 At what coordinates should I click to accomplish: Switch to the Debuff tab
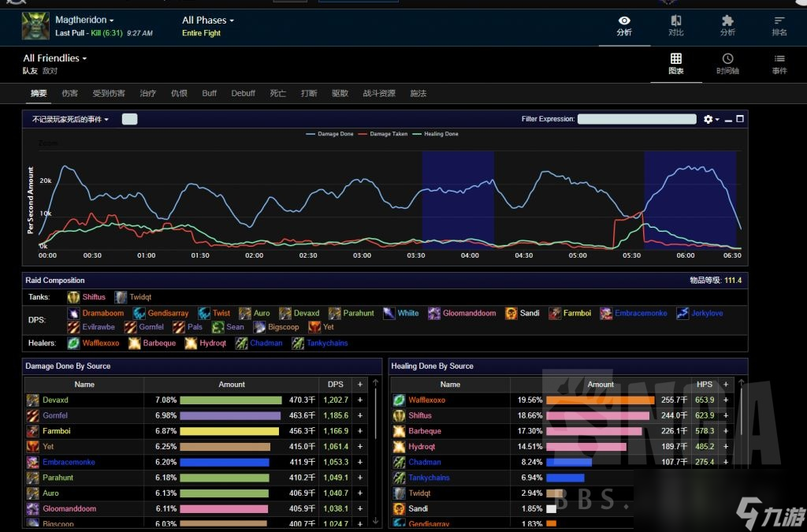(243, 93)
